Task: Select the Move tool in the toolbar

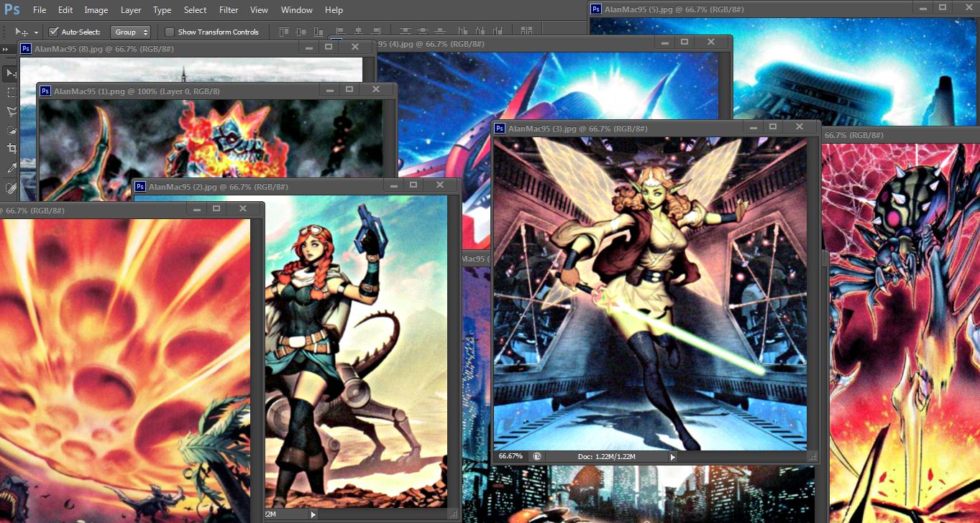Action: [x=9, y=73]
